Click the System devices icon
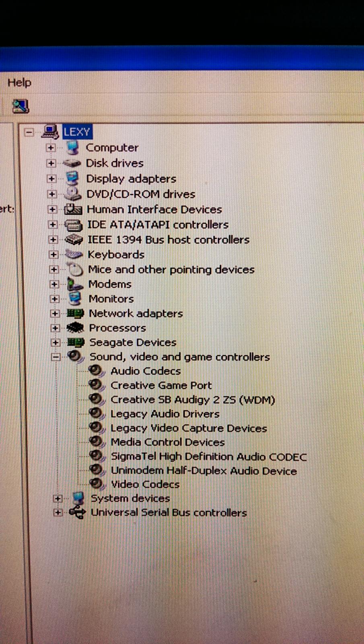Screen dimensions: 364x644 (x=78, y=498)
